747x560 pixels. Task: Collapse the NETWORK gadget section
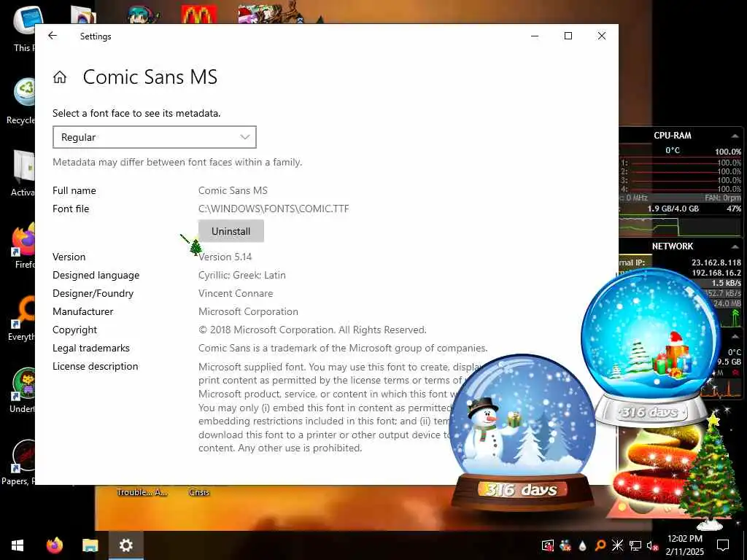coord(735,246)
